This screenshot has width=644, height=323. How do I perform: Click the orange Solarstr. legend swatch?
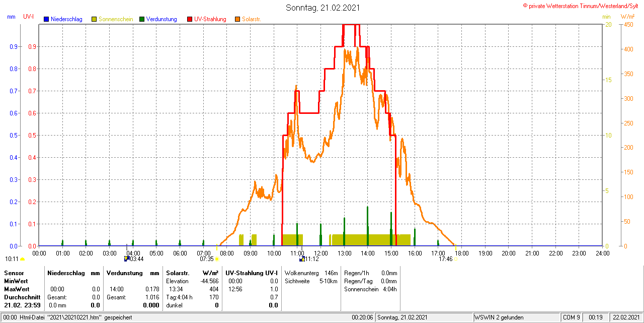click(x=237, y=19)
